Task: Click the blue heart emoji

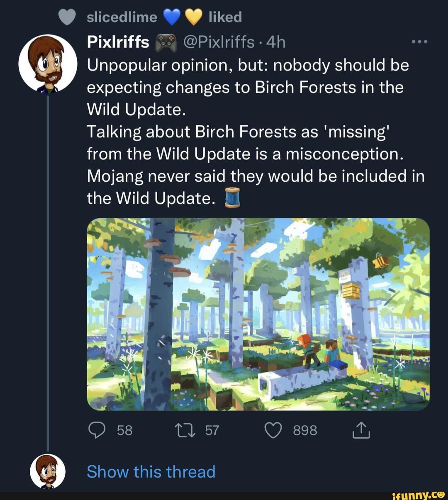Action: coord(171,17)
